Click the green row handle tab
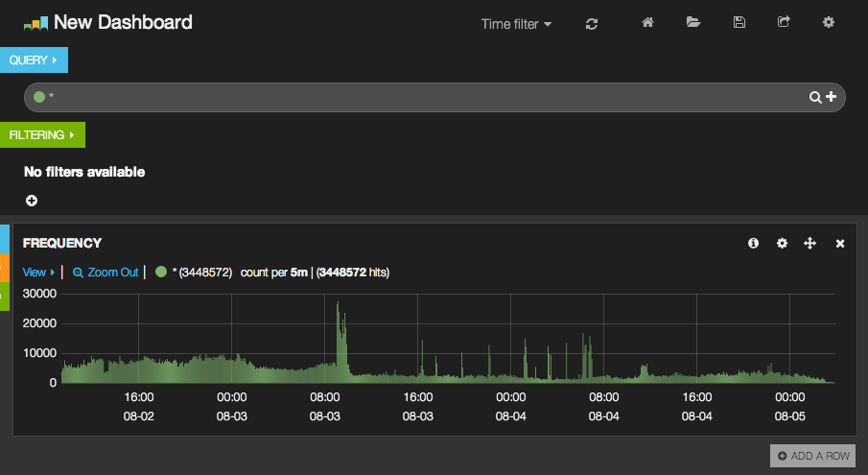 coord(5,297)
